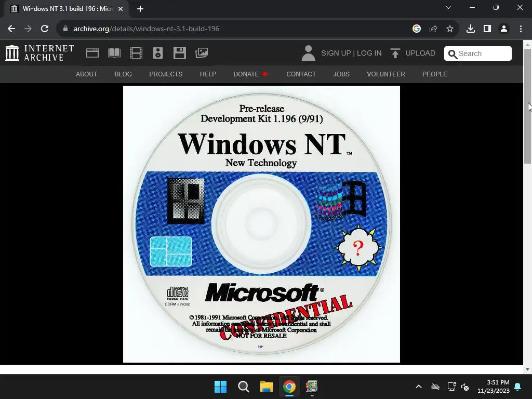Viewport: 532px width, 399px height.
Task: Click the Windows NT CD cover image
Action: coord(261,224)
